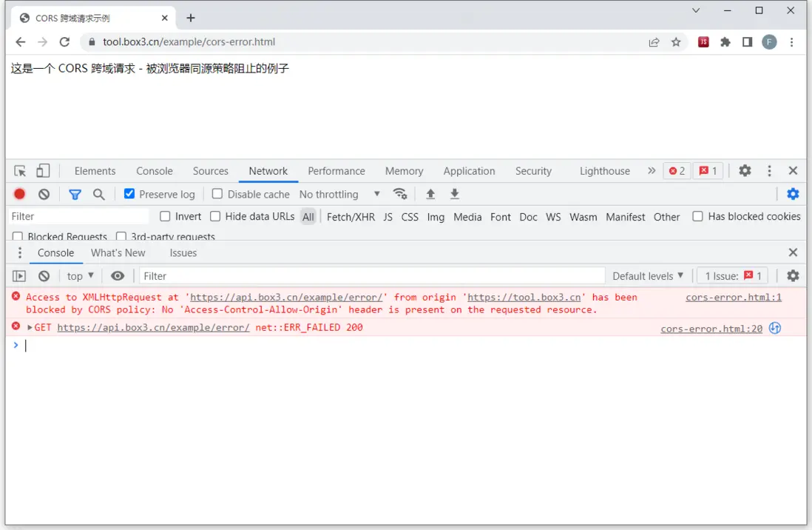Open Chrome profile avatar

click(x=769, y=42)
